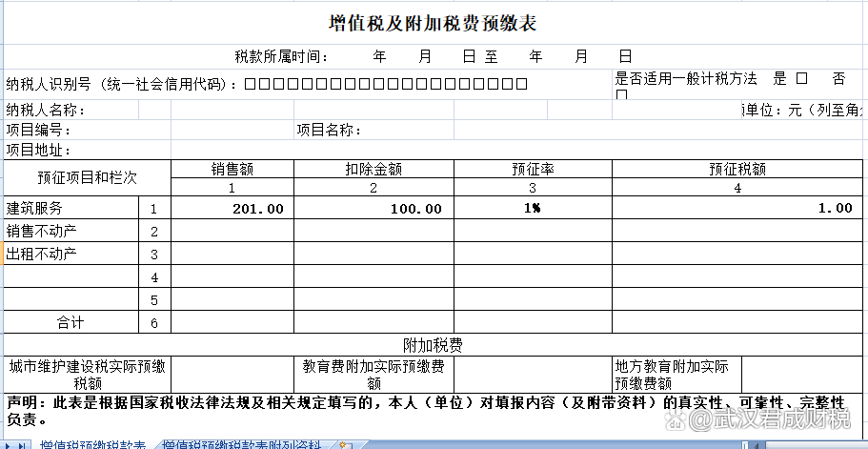Select the 合计 total row cell
Viewport: 868px width, 449px height.
click(71, 322)
